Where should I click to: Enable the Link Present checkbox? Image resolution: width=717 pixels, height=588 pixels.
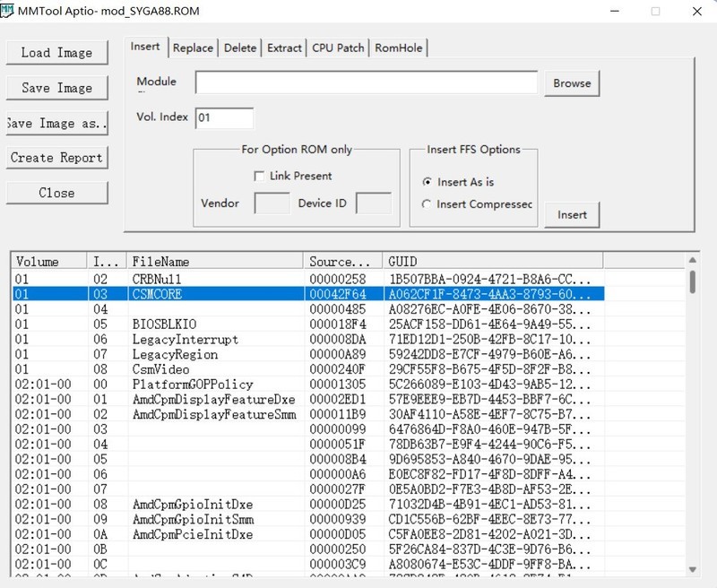(259, 176)
